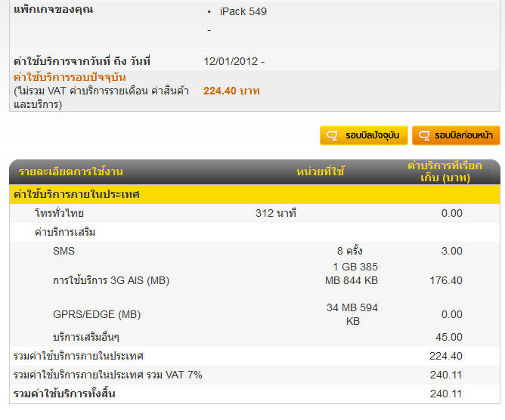Click the ค่าใช้บริการรอบปัจจุบัน heading
This screenshot has width=505, height=420.
(x=70, y=77)
